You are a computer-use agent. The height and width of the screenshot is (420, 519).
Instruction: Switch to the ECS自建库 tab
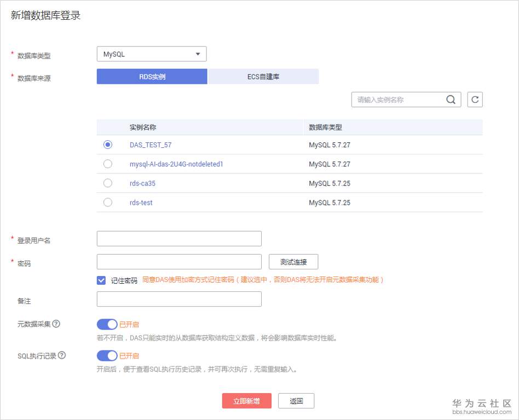pyautogui.click(x=263, y=76)
